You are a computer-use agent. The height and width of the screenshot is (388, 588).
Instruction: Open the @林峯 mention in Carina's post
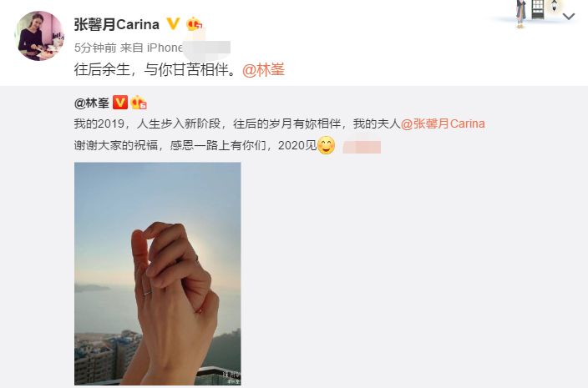tap(264, 69)
